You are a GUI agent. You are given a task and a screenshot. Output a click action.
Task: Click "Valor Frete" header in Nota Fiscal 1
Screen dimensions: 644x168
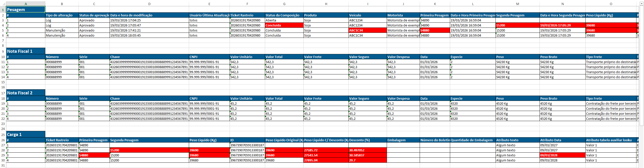point(326,57)
